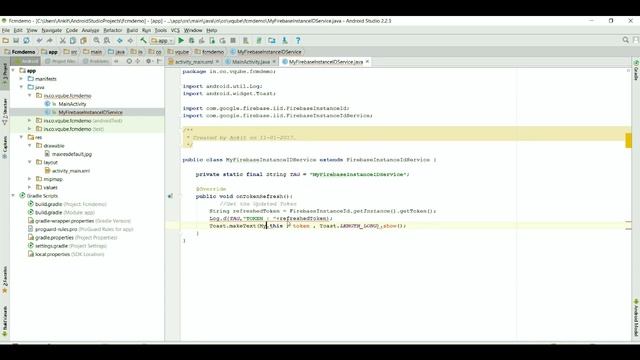Image resolution: width=640 pixels, height=360 pixels.
Task: Click the green Run app button
Action: pos(181,40)
